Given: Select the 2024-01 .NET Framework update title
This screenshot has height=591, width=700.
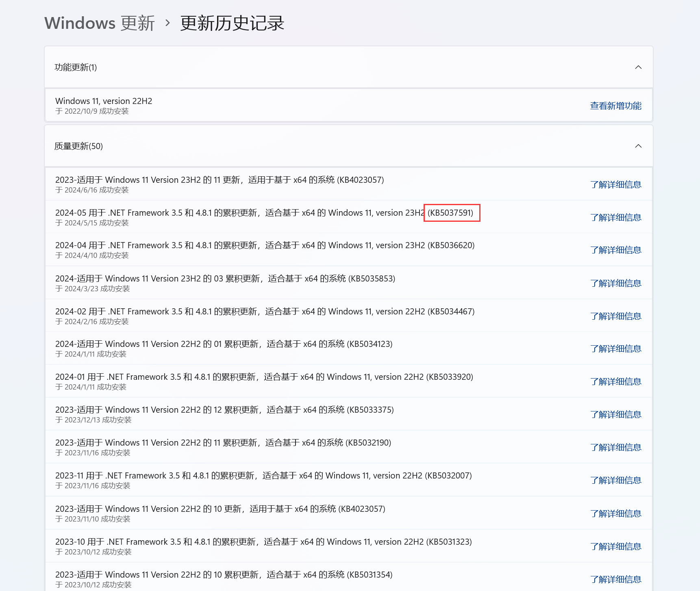Looking at the screenshot, I should (264, 377).
